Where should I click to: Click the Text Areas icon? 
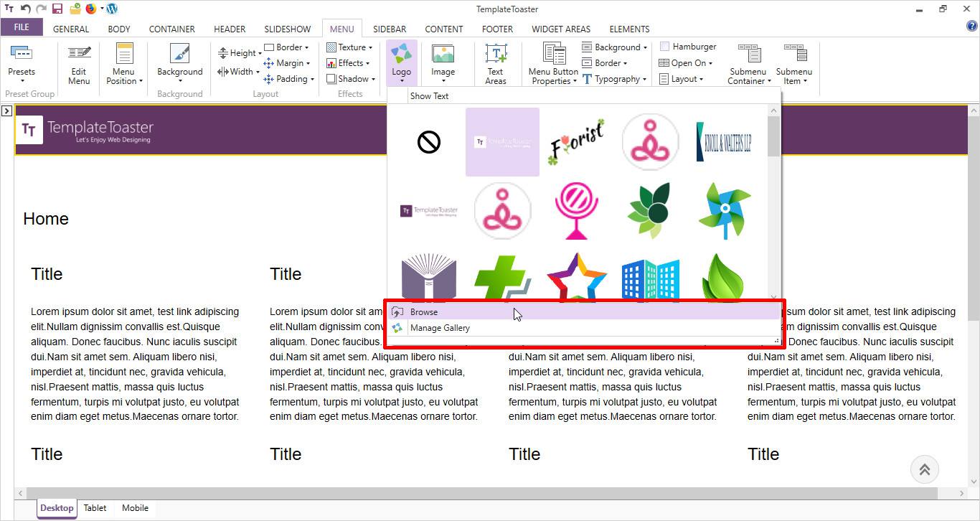tap(496, 55)
